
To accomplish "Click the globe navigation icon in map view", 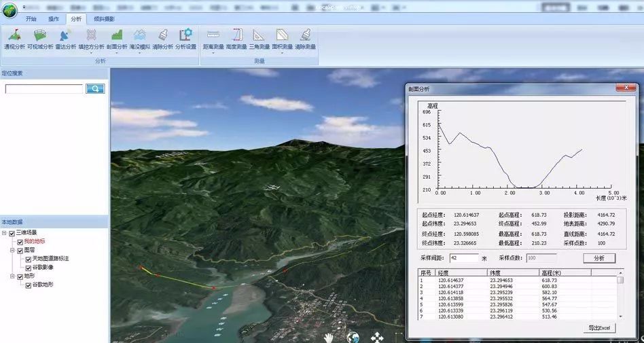I will pos(353,338).
